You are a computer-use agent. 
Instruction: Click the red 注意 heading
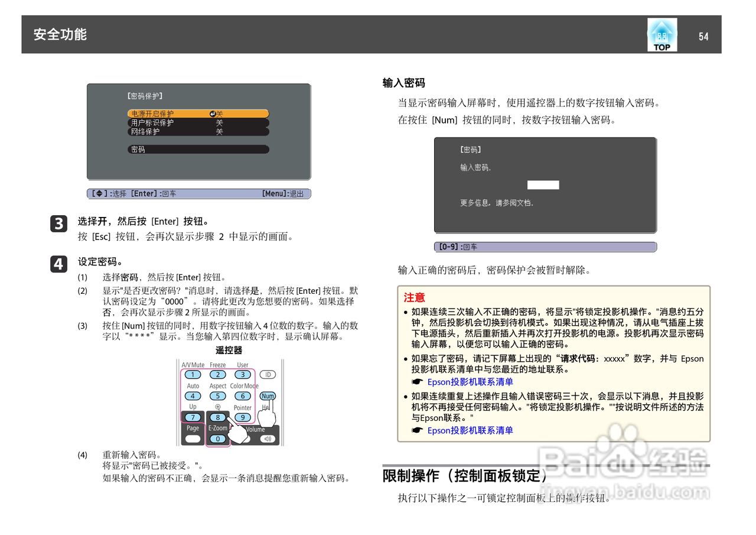[x=415, y=297]
